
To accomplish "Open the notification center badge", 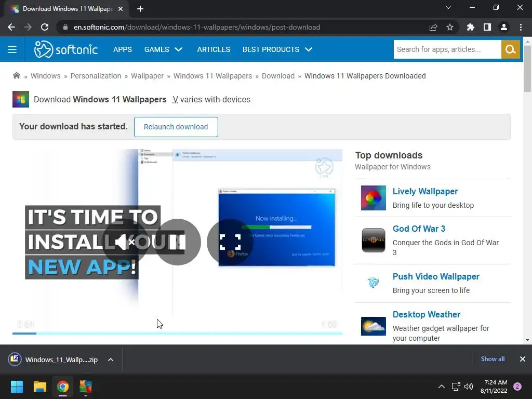I will coord(517,387).
